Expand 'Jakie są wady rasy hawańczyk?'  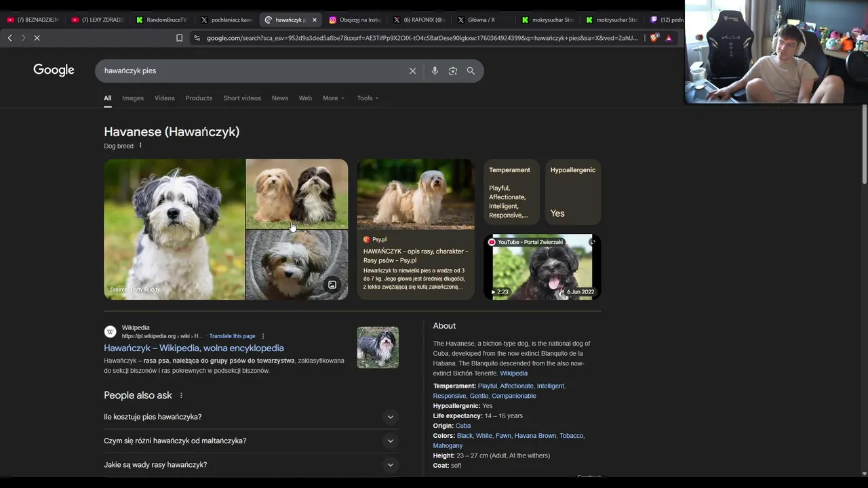(x=251, y=464)
